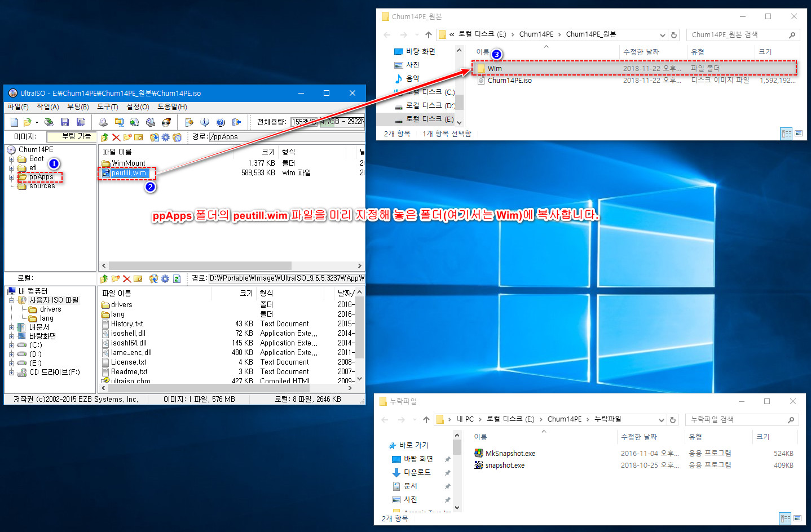Expand the CD 드라이브(F:) node

click(11, 373)
